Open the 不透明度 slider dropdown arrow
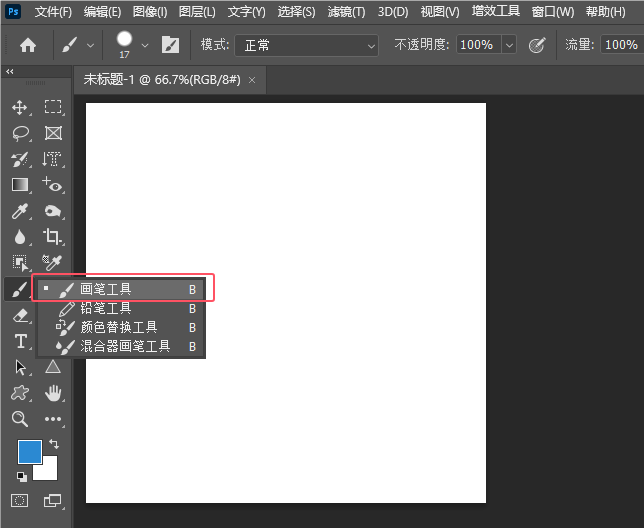Image resolution: width=644 pixels, height=528 pixels. coord(509,45)
